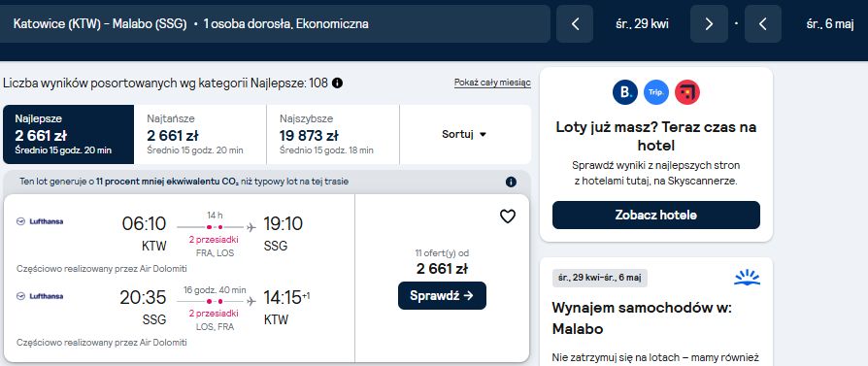Select the Najlepsze tab
Image resolution: width=868 pixels, height=366 pixels.
click(x=69, y=135)
